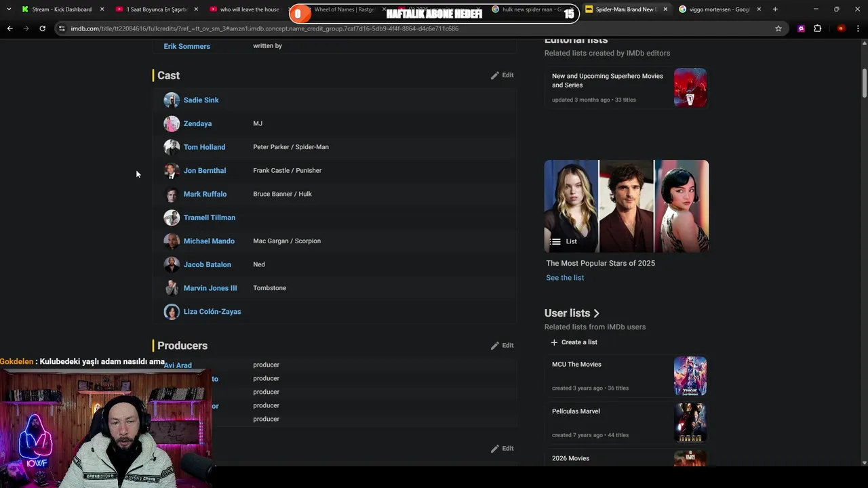Click the browser back arrow
The width and height of the screenshot is (868, 488).
click(9, 28)
